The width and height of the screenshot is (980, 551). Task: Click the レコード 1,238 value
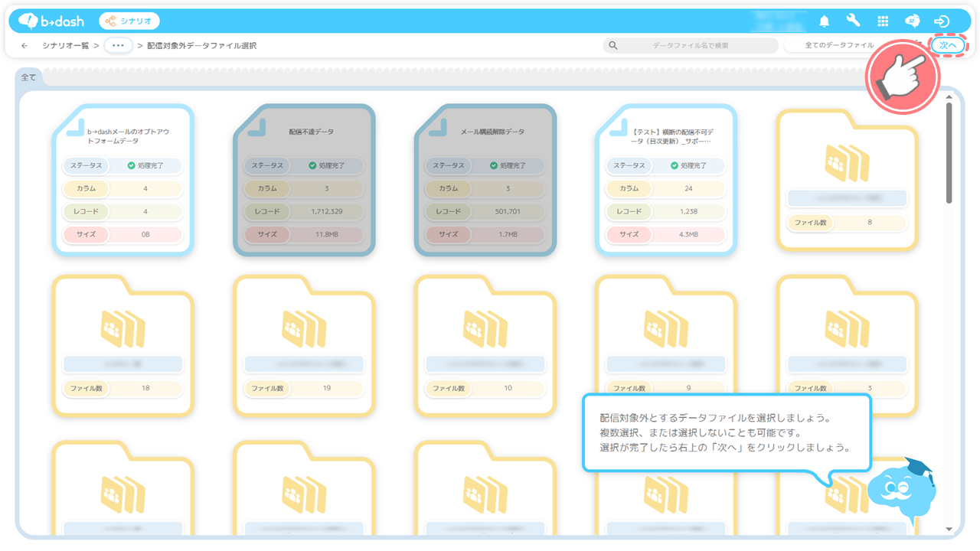689,211
